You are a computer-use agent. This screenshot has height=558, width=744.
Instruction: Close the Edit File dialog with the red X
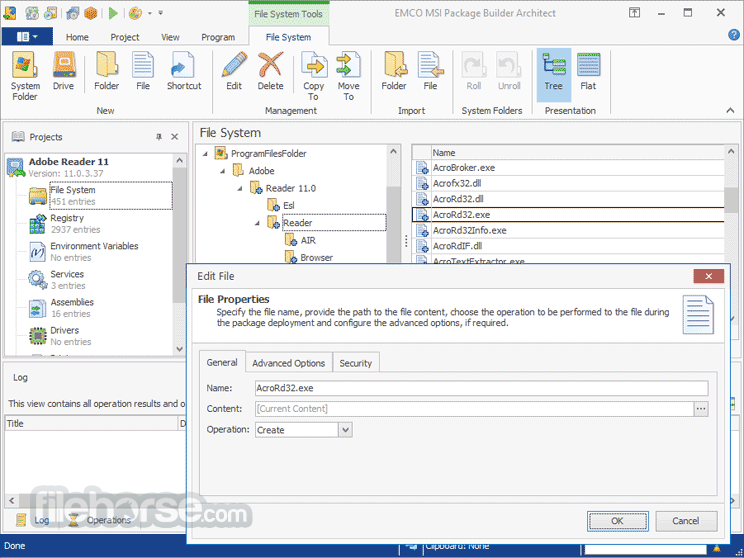[708, 276]
